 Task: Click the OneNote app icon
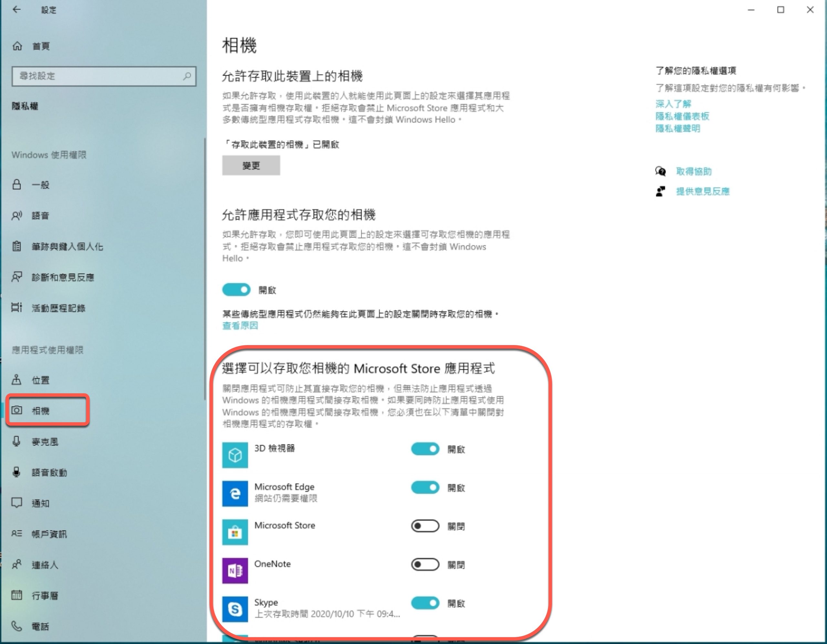235,570
